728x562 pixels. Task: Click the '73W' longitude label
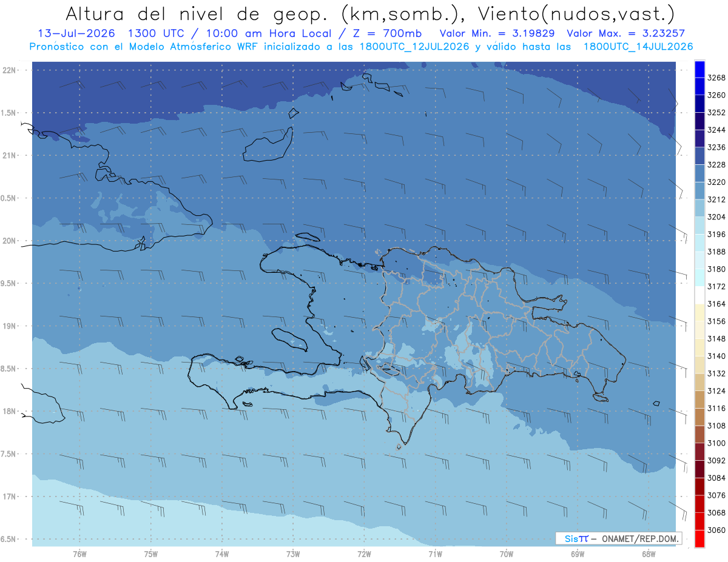coord(293,554)
